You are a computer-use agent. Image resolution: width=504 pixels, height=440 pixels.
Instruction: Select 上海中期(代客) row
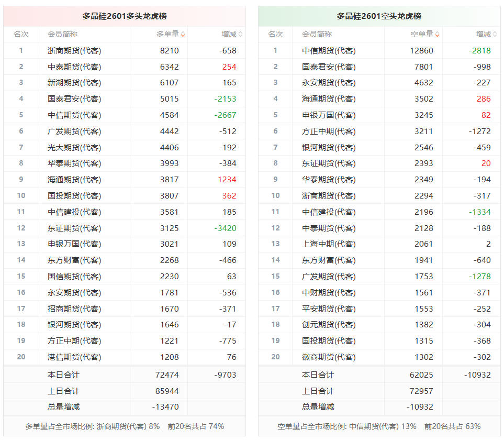click(329, 244)
